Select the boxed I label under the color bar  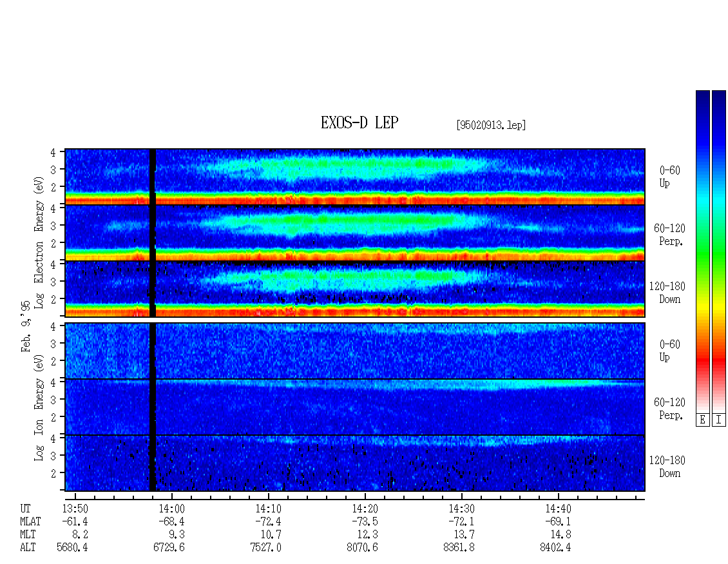click(719, 420)
